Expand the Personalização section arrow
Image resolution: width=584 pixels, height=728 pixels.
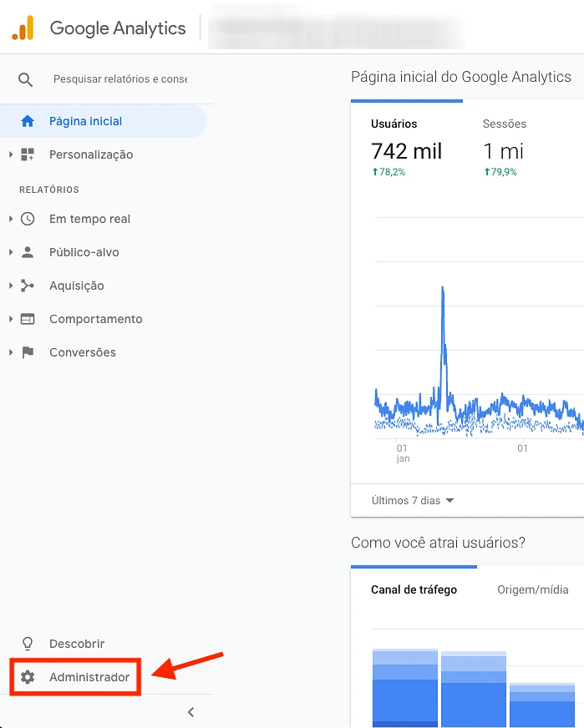click(11, 154)
